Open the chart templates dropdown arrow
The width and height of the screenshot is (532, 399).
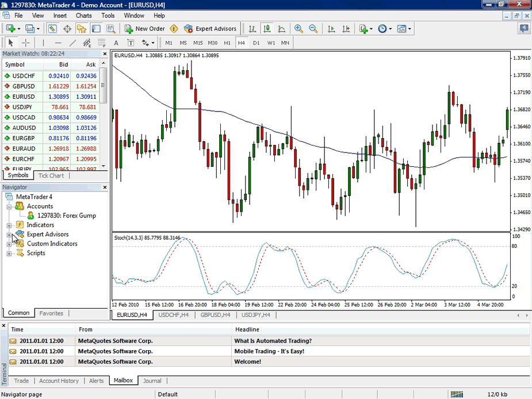pyautogui.click(x=409, y=29)
